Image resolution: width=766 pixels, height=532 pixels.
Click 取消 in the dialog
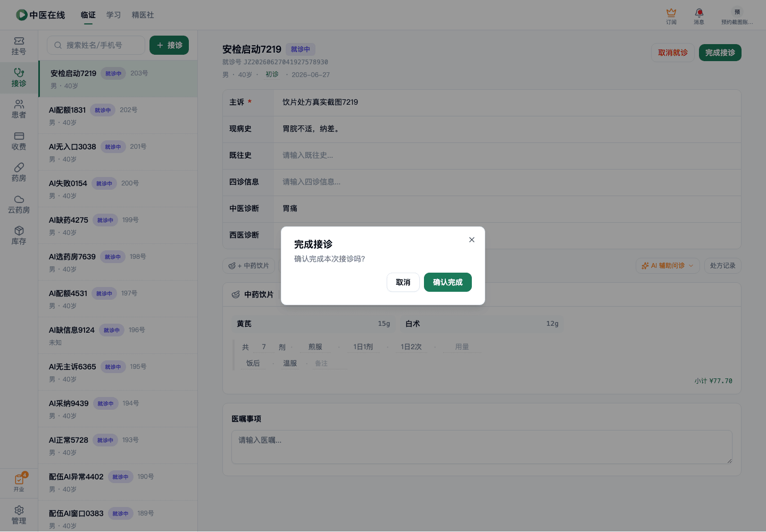(403, 282)
